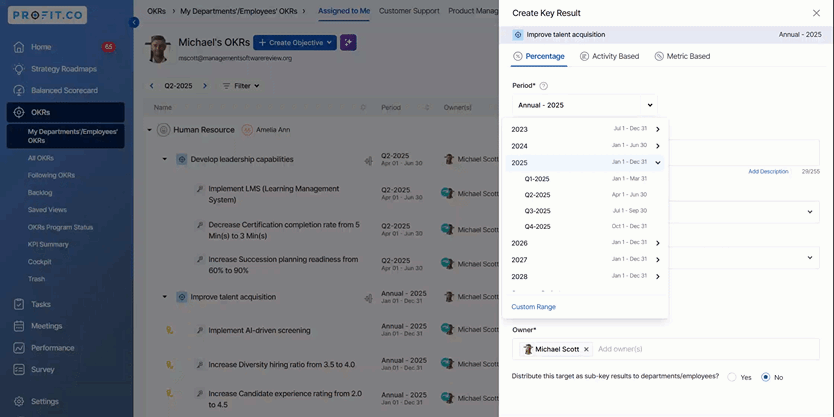The image size is (834, 417).
Task: Open Cockpit in the sidebar
Action: [x=40, y=262]
